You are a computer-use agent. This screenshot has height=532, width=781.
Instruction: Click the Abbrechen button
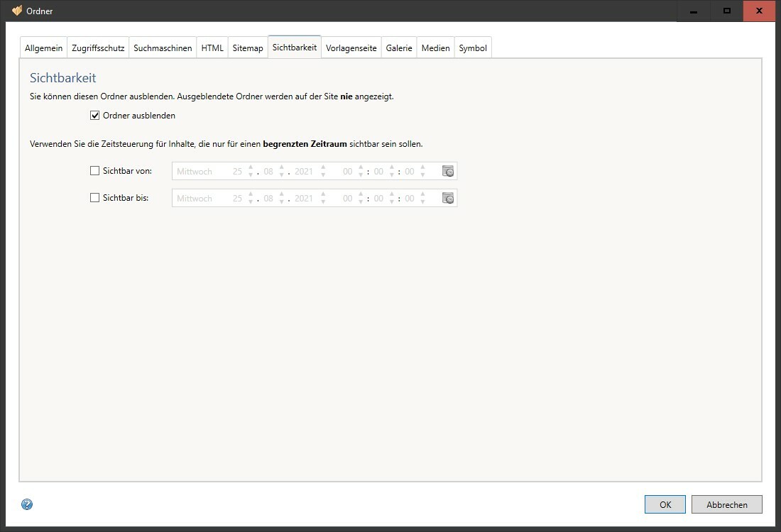[727, 504]
